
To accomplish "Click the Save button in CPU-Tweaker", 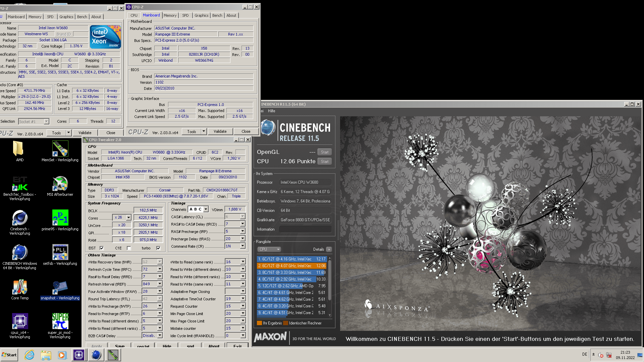I will click(120, 346).
